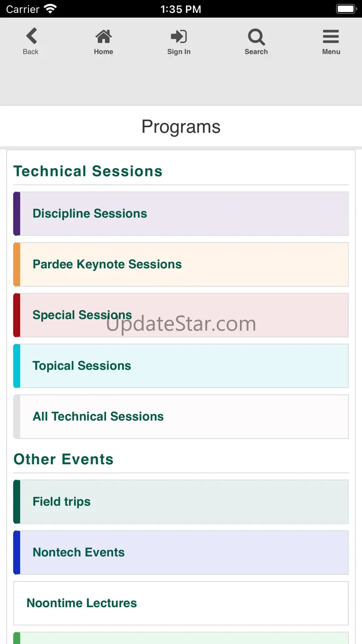
Task: Click the purple Discipline Sessions color bar
Action: [17, 214]
